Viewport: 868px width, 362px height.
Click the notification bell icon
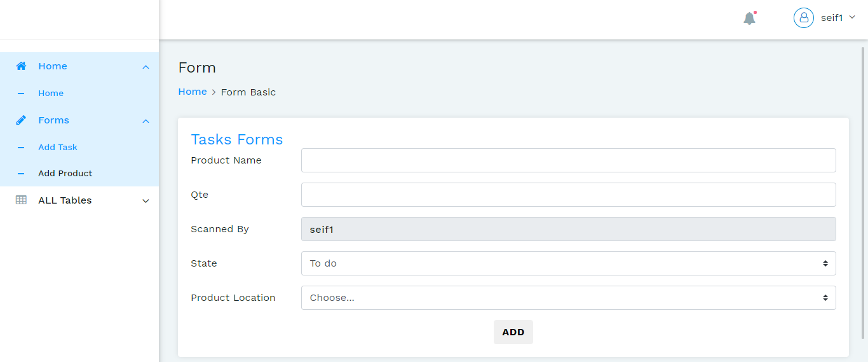pyautogui.click(x=750, y=18)
